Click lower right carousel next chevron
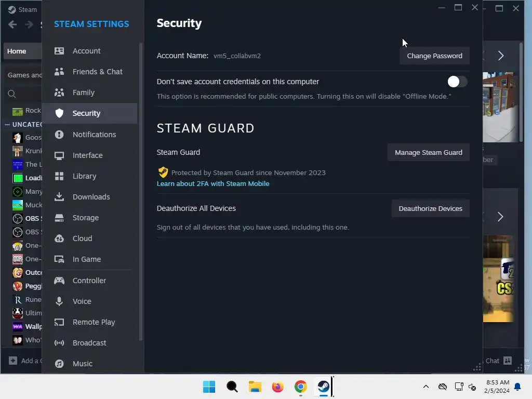Screen dimensions: 532x399 (x=500, y=217)
